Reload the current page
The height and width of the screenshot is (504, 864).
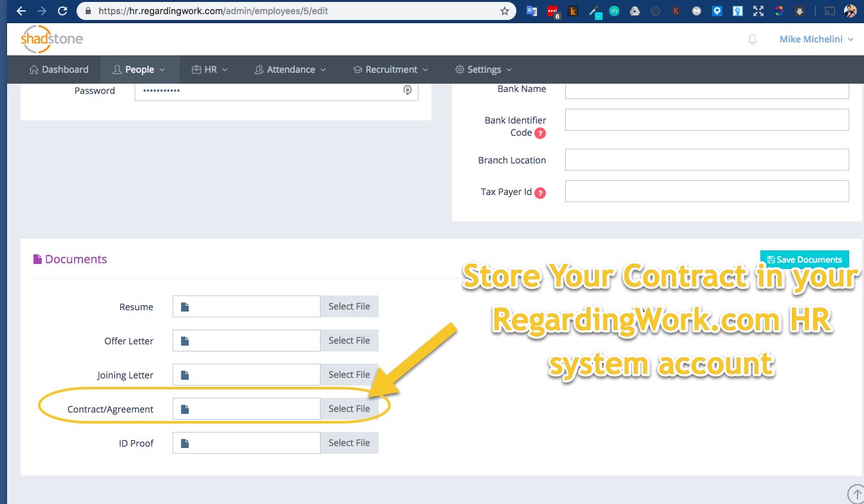click(x=62, y=11)
